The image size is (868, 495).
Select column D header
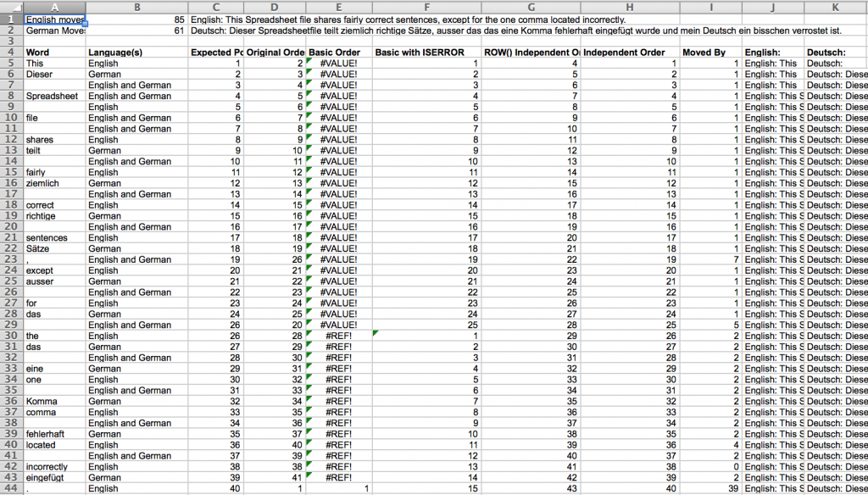pyautogui.click(x=275, y=7)
